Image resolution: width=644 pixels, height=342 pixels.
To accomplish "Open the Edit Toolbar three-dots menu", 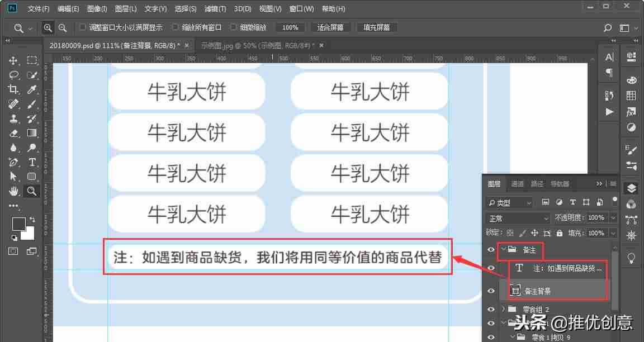I will point(13,206).
